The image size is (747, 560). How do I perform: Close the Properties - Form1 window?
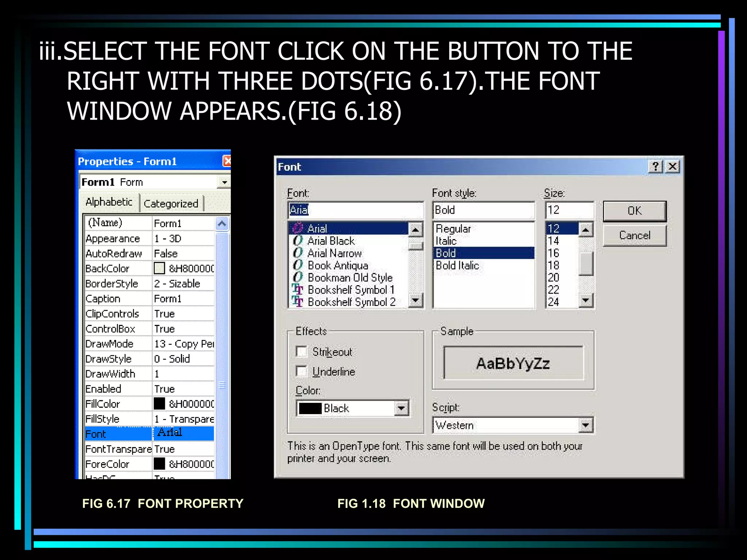coord(227,161)
